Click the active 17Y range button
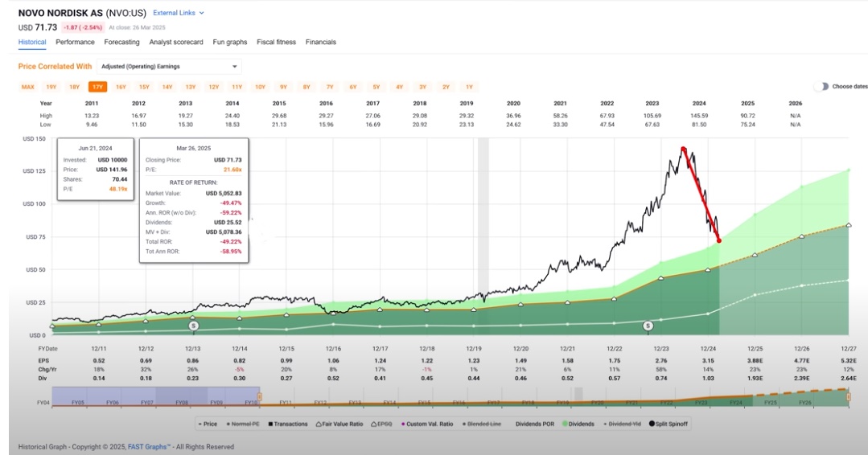The height and width of the screenshot is (455, 868). [97, 87]
